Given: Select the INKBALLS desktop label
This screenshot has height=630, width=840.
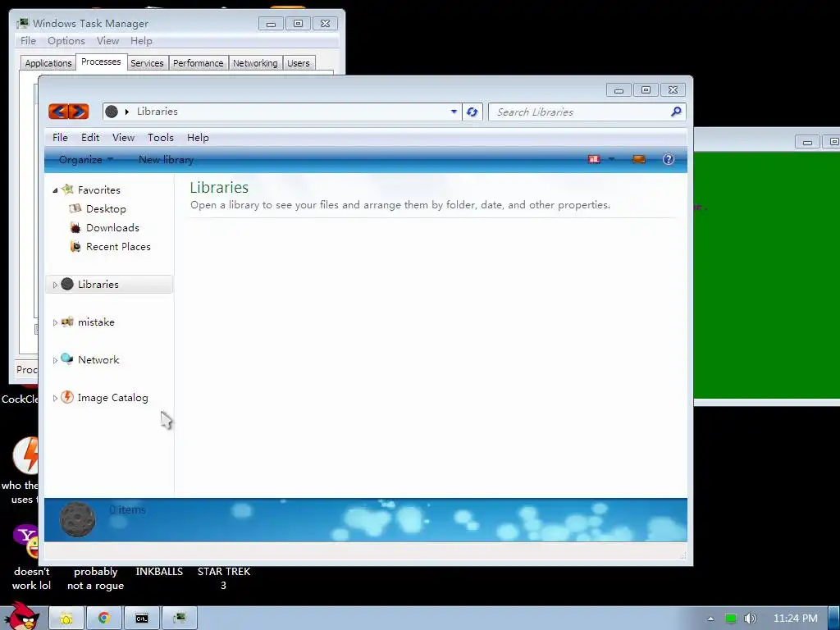Looking at the screenshot, I should point(159,572).
